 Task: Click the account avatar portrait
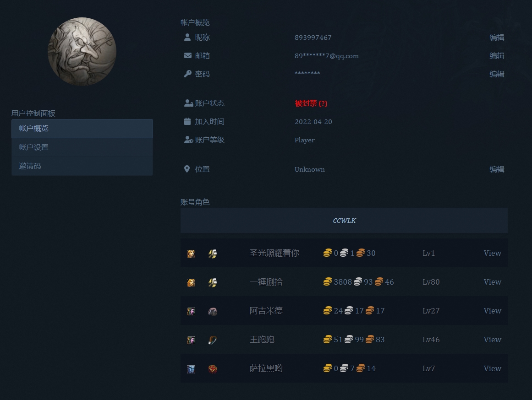82,51
